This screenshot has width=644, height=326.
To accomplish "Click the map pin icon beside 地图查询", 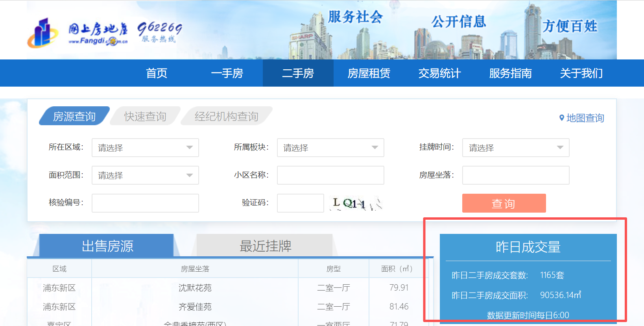I will pyautogui.click(x=561, y=118).
